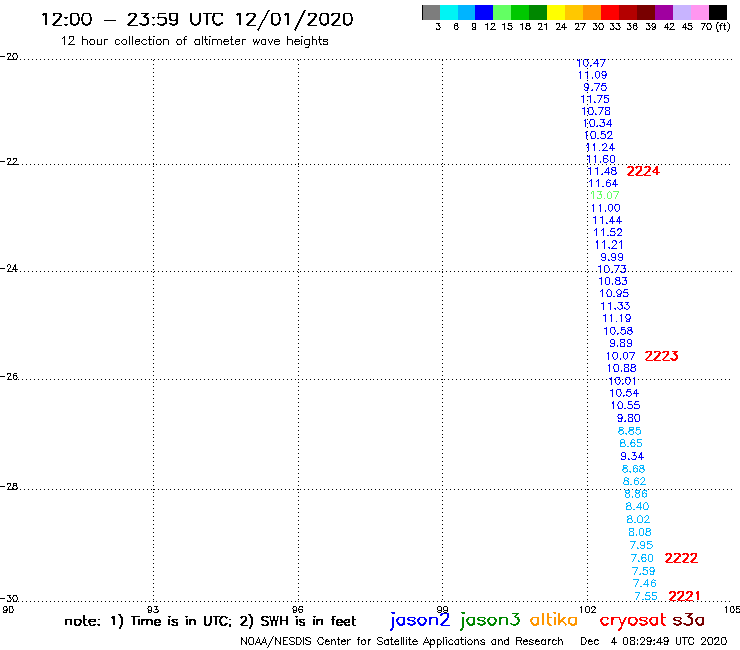Select the longitude axis label 102
This screenshot has height=650, width=740.
(x=588, y=609)
